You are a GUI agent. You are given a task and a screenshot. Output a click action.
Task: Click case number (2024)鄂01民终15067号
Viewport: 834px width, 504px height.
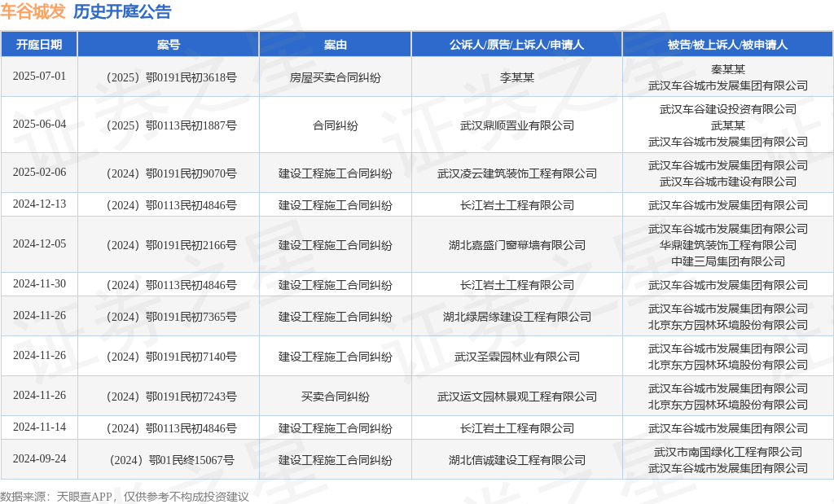[x=171, y=460]
